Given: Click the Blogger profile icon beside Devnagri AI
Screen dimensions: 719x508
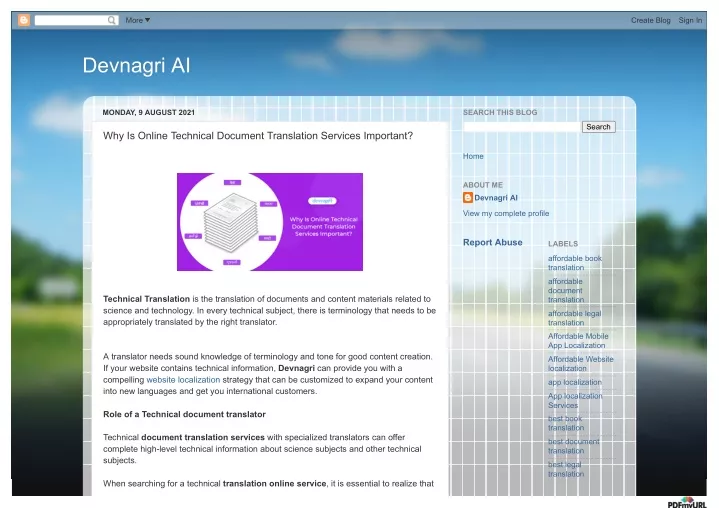Looking at the screenshot, I should (x=468, y=198).
